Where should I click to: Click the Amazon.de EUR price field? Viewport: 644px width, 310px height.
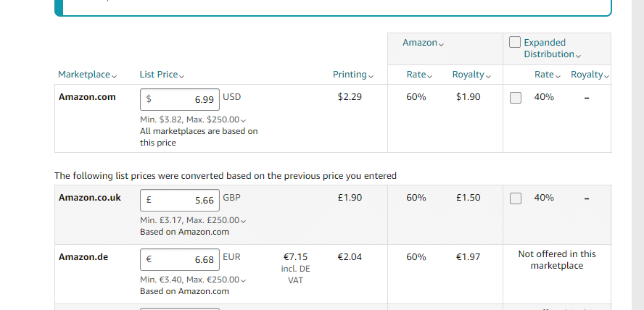coord(179,259)
